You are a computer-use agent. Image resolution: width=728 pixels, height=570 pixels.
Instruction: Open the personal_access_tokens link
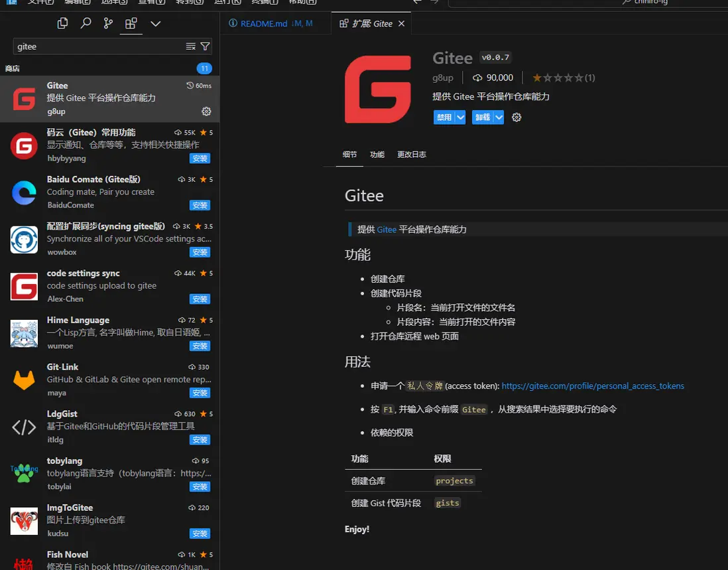click(x=593, y=386)
